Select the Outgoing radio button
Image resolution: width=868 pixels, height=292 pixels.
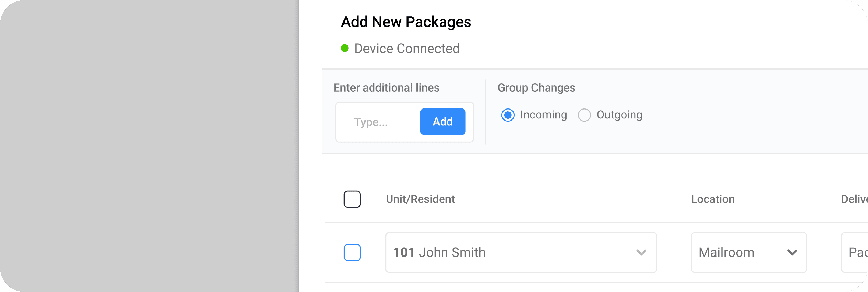[584, 115]
